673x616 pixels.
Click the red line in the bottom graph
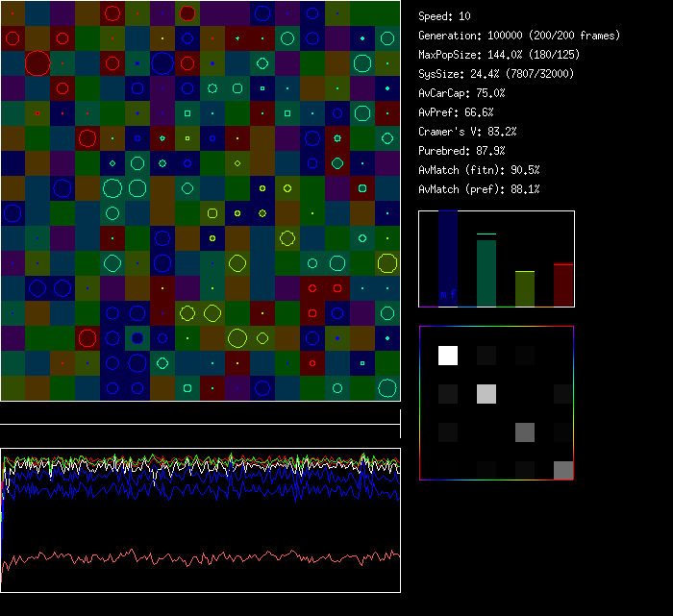tap(192, 558)
